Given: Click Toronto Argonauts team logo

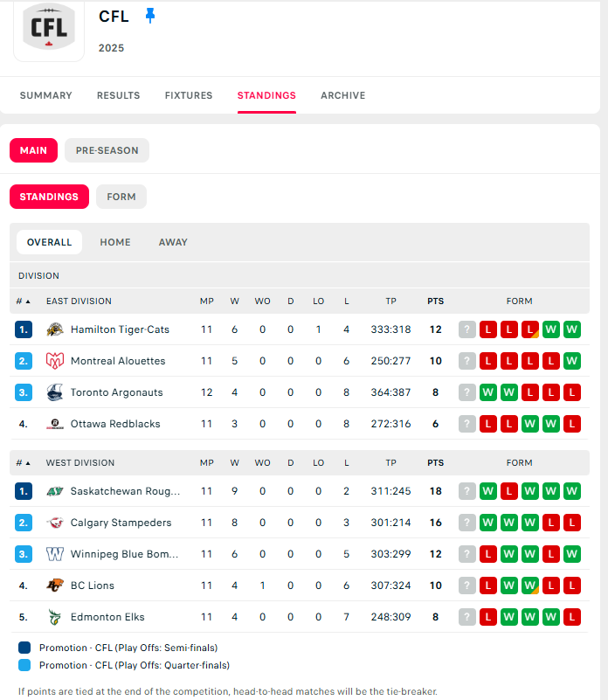Looking at the screenshot, I should [x=55, y=392].
